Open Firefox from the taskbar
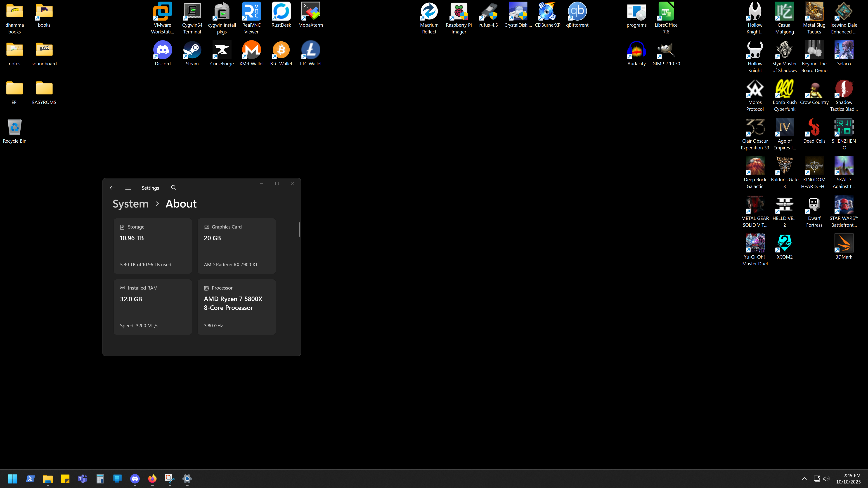 point(152,479)
